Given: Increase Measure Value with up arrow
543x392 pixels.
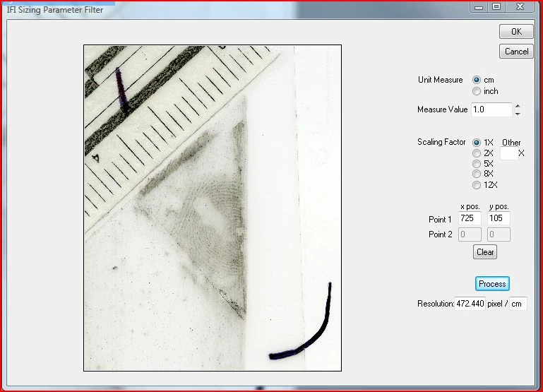Looking at the screenshot, I should point(518,106).
